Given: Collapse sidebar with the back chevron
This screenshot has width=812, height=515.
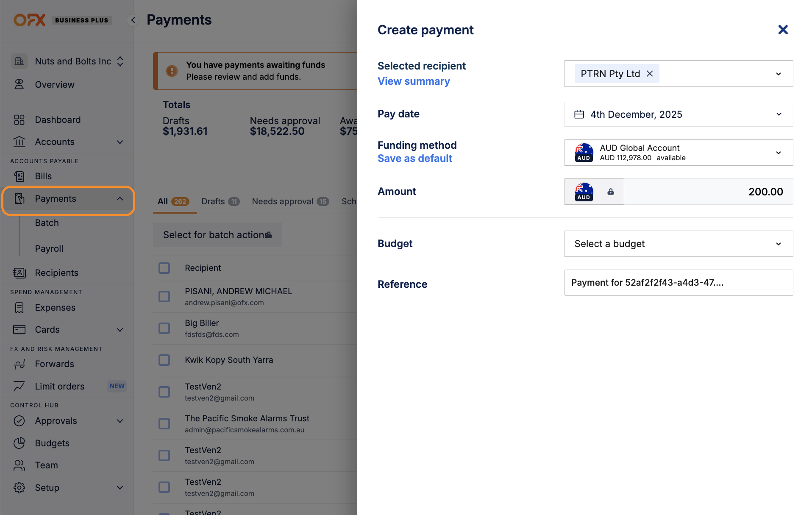Looking at the screenshot, I should (133, 20).
